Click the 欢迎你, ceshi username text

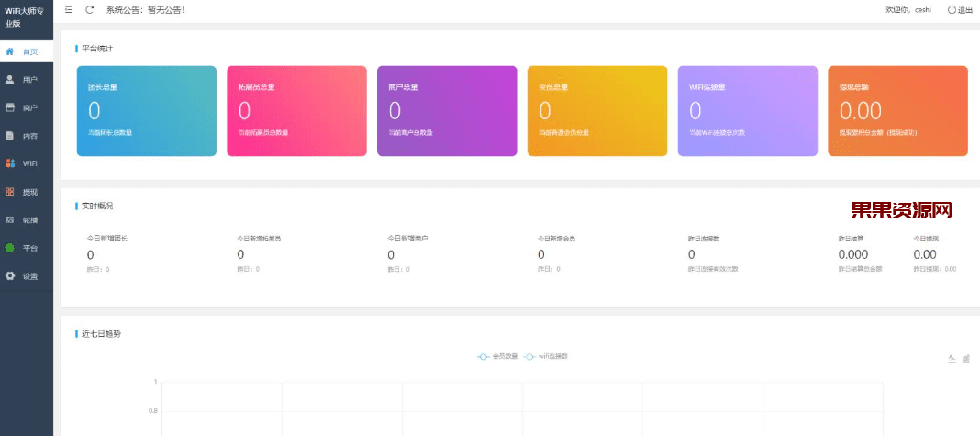(908, 10)
